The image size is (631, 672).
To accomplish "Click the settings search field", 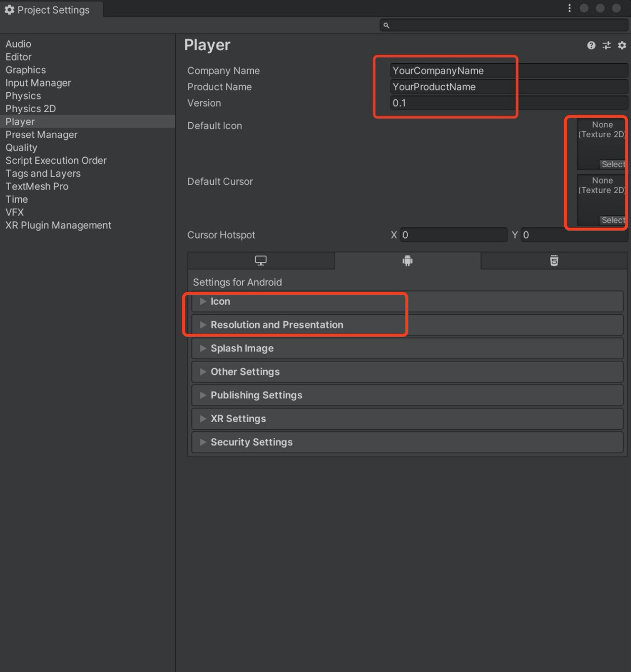I will (x=504, y=25).
